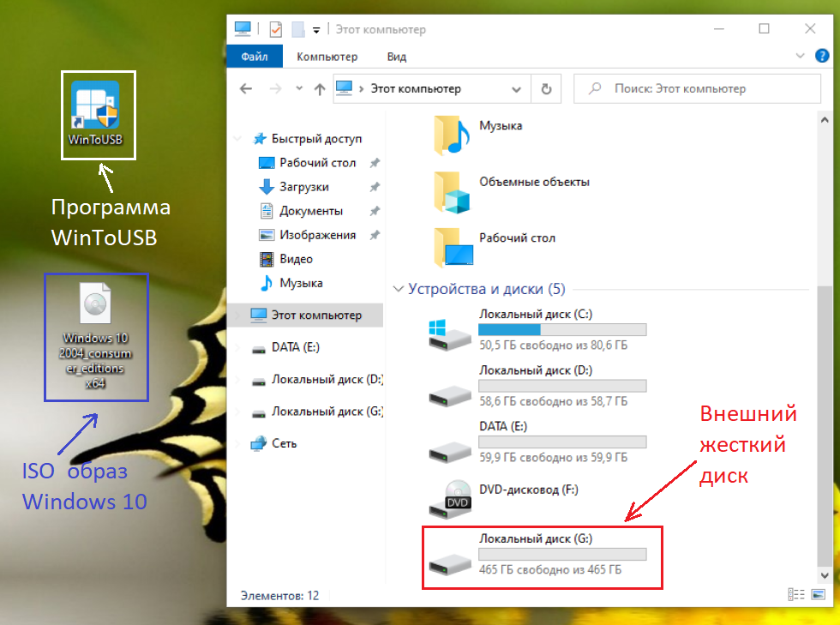Viewport: 840px width, 625px height.
Task: Click the address bar path Этот компьютер
Action: click(x=416, y=89)
